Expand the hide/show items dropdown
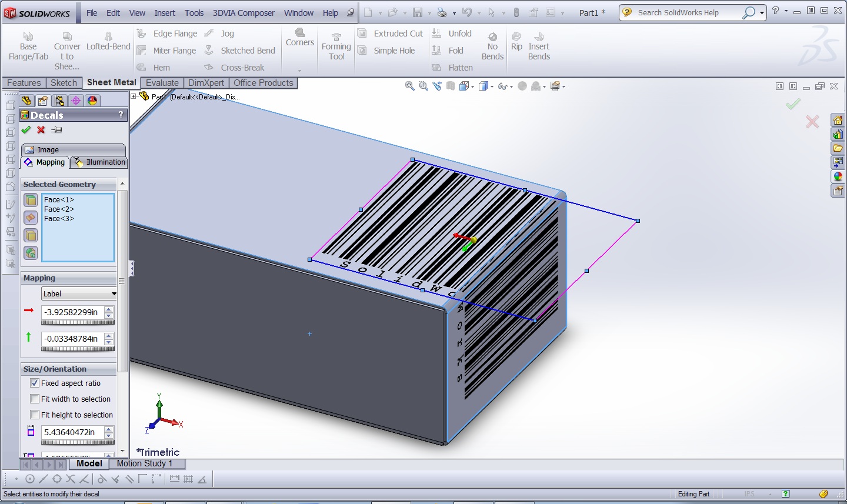Image resolution: width=847 pixels, height=504 pixels. pos(512,86)
